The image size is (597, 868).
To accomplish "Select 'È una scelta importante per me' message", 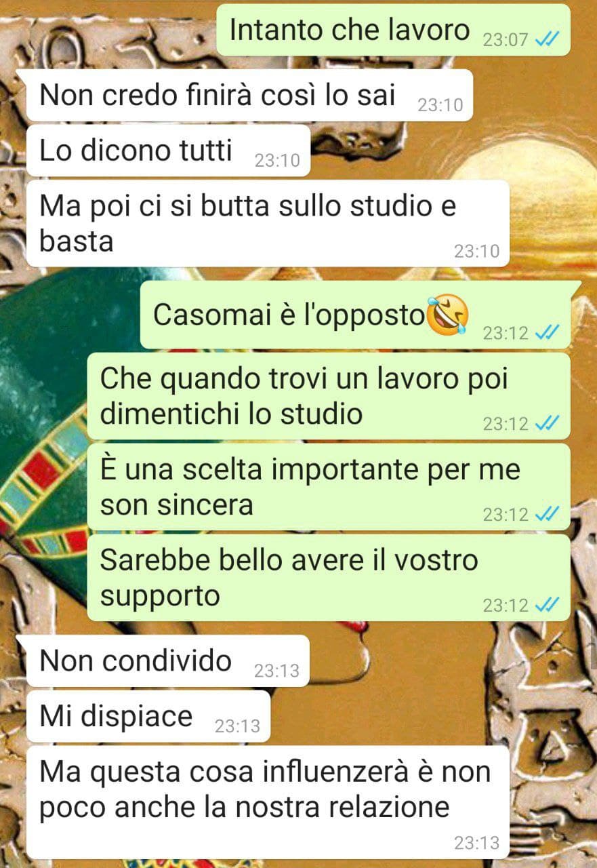I will [x=329, y=487].
